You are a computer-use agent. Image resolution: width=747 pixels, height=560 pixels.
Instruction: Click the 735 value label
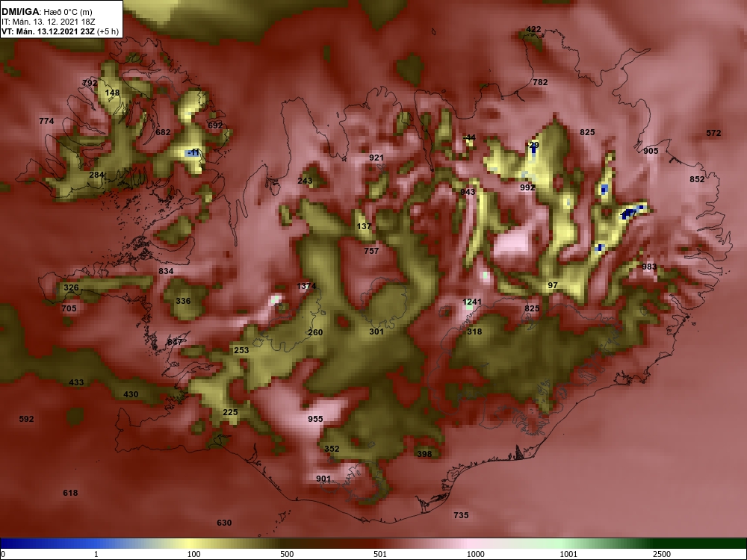[x=461, y=515]
